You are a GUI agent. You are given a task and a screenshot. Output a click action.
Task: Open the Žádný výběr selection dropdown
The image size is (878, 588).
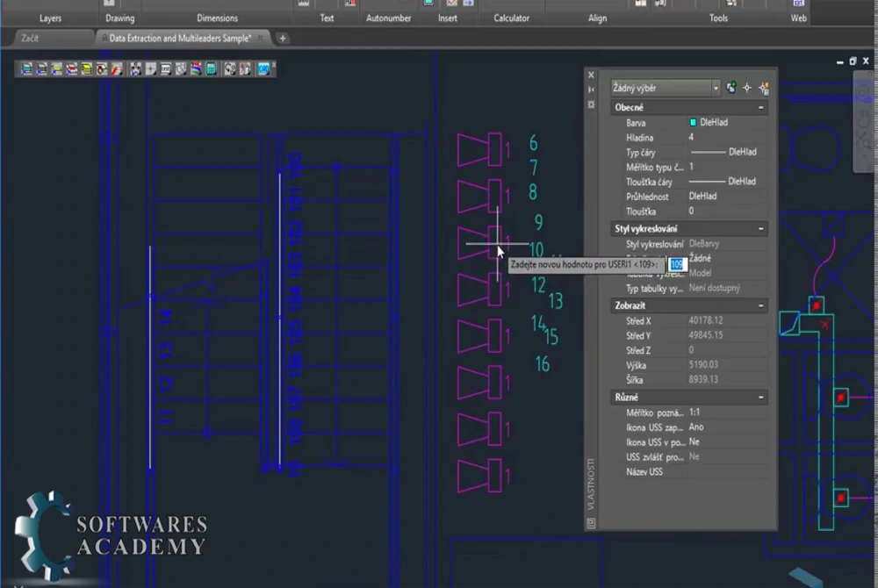pos(666,88)
